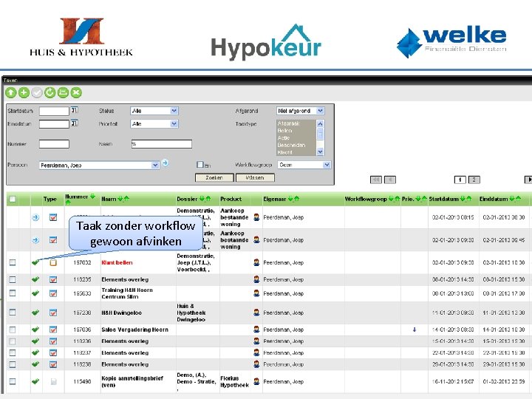Open the Prioriteit dropdown
Viewport: 532px width, 399px height.
click(x=154, y=124)
